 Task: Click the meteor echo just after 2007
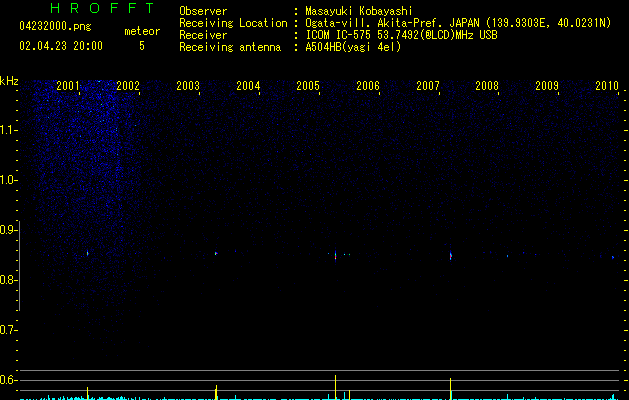pos(450,254)
